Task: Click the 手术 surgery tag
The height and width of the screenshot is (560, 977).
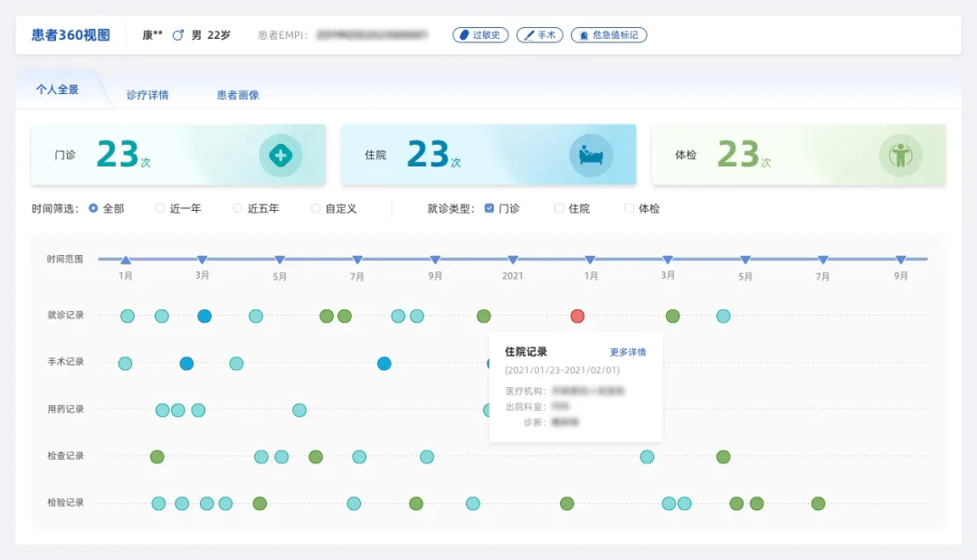Action: pyautogui.click(x=540, y=35)
